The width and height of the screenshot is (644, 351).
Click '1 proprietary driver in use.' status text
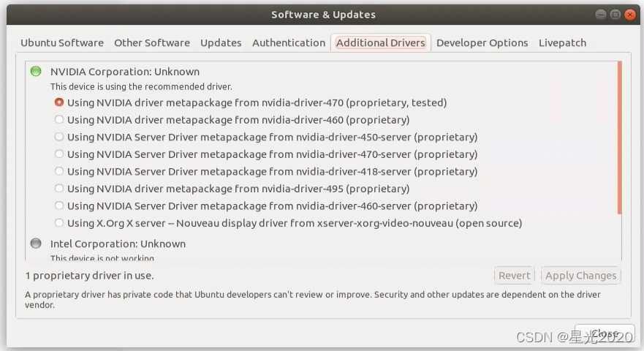click(89, 276)
